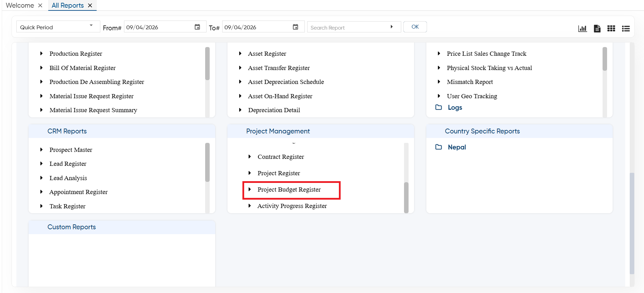
Task: Open Material Issue Request Summary report
Action: click(93, 110)
